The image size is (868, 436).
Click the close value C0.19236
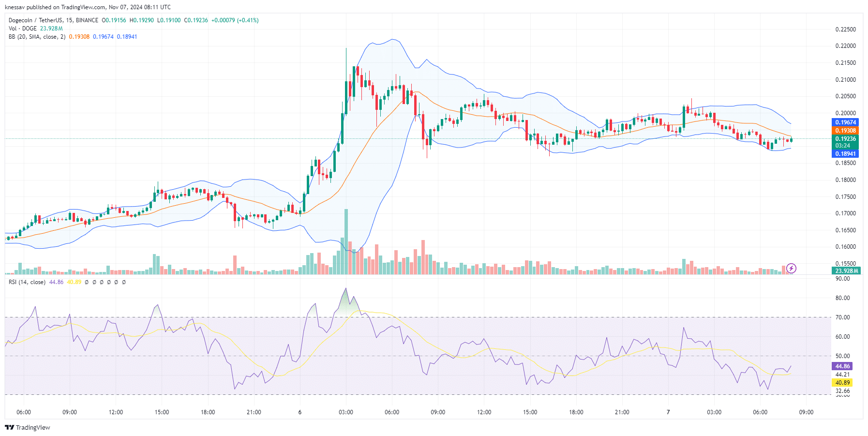(x=196, y=20)
